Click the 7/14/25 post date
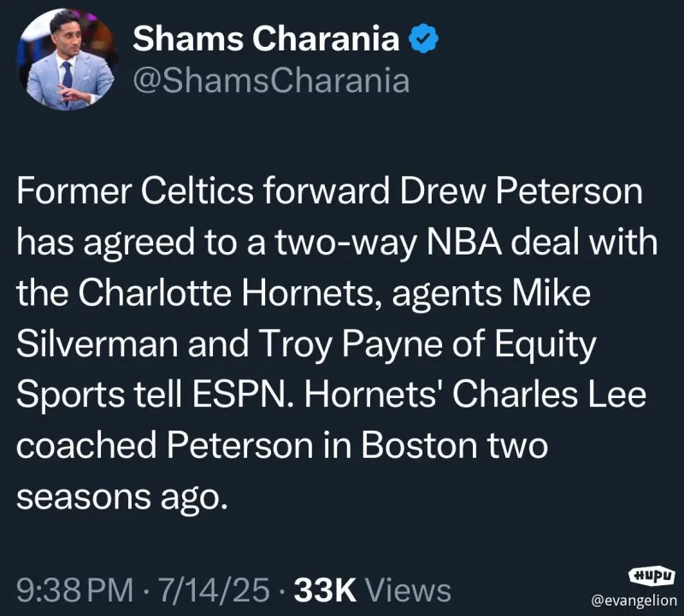The image size is (684, 616). (x=215, y=590)
